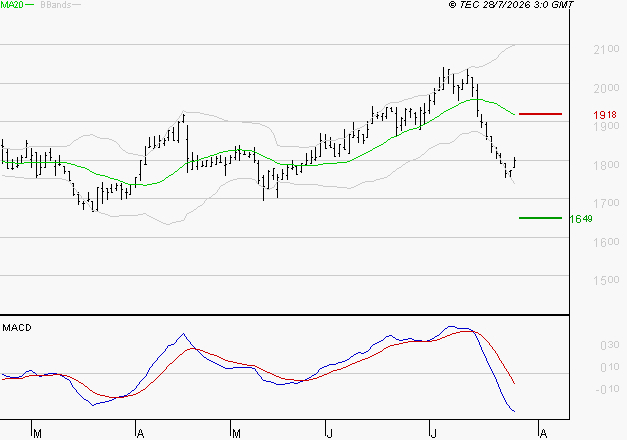
Task: Click the -010 MACD axis label
Action: pos(607,389)
